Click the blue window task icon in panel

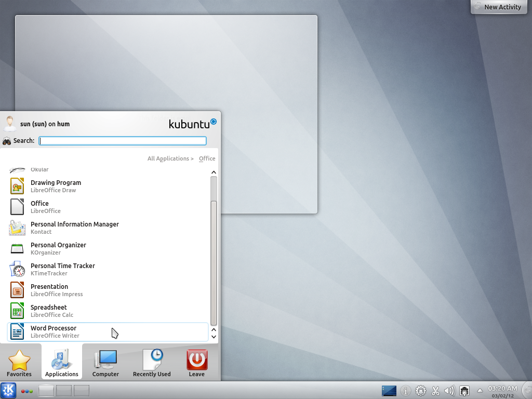(389, 391)
